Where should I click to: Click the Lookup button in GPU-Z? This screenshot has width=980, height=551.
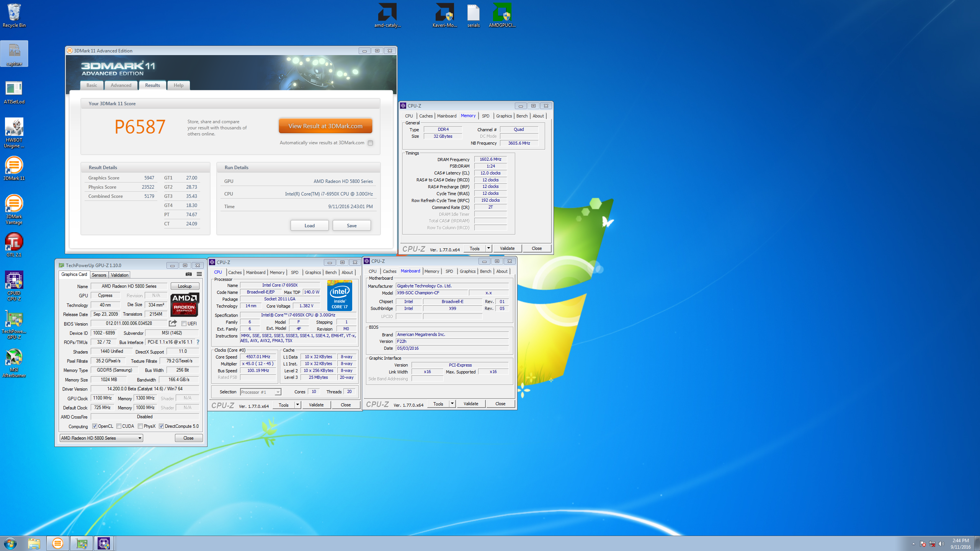click(x=185, y=286)
